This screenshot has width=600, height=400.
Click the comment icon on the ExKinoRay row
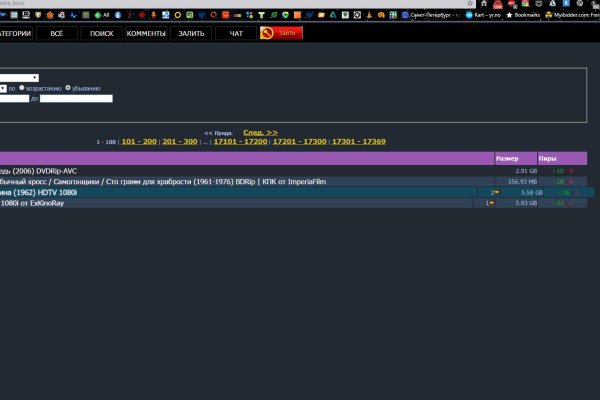[x=490, y=203]
